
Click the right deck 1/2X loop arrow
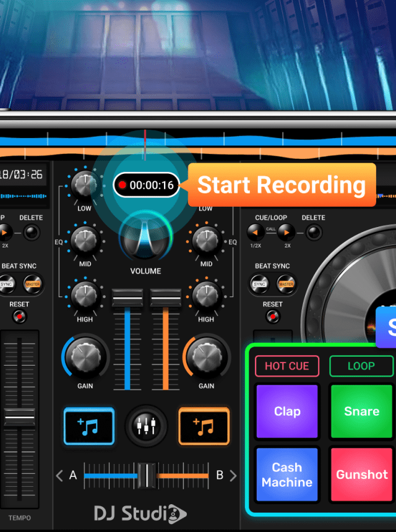coord(256,233)
